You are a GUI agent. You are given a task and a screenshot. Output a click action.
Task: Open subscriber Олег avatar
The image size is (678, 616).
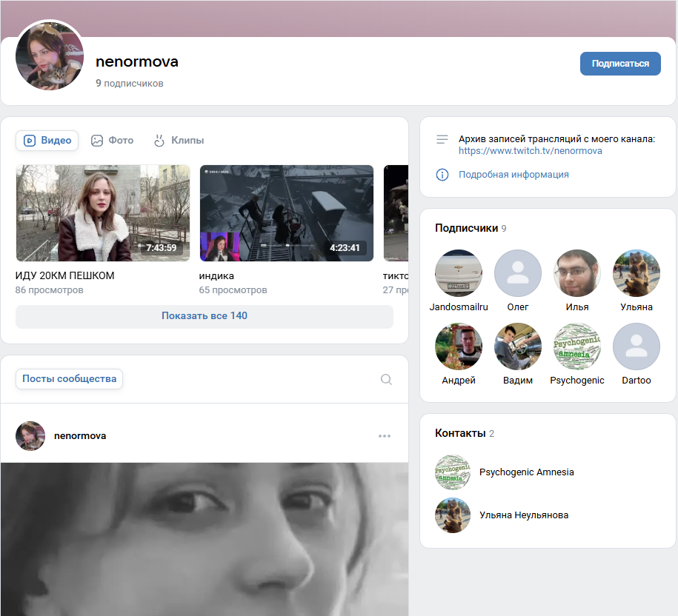518,273
